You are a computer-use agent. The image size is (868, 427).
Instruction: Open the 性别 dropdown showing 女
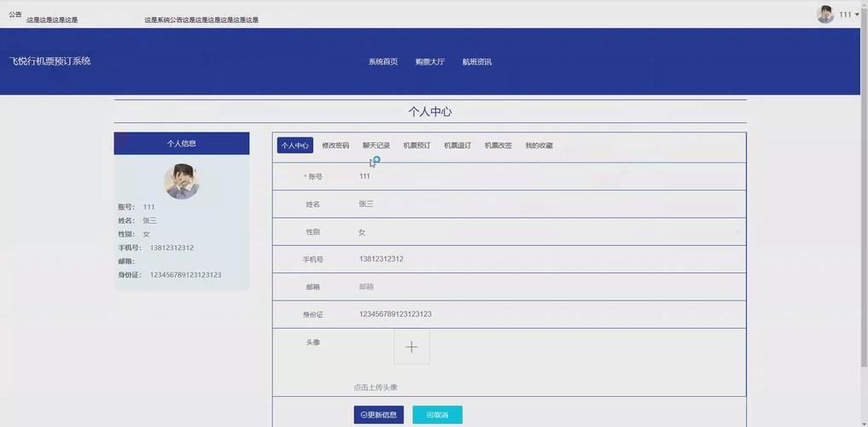coord(548,232)
